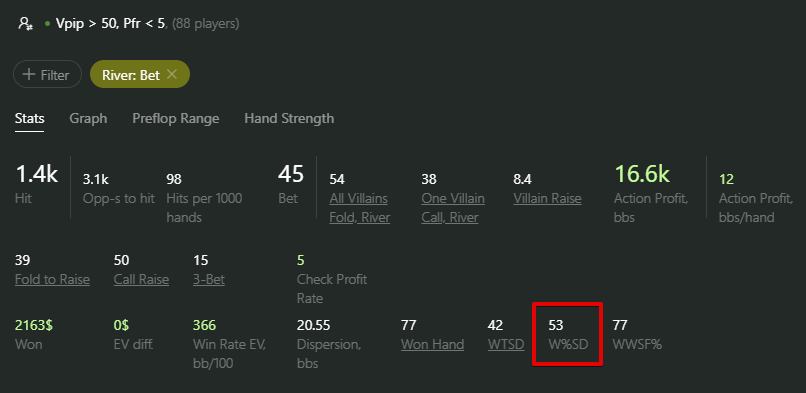This screenshot has width=806, height=393.
Task: Click the Call Raise link
Action: click(141, 279)
